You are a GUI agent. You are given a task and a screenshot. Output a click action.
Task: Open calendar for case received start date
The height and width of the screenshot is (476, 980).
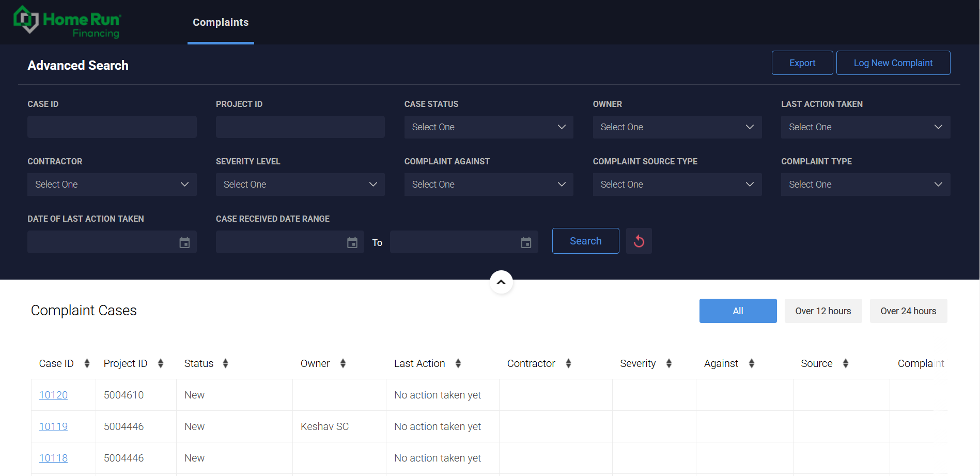point(352,242)
